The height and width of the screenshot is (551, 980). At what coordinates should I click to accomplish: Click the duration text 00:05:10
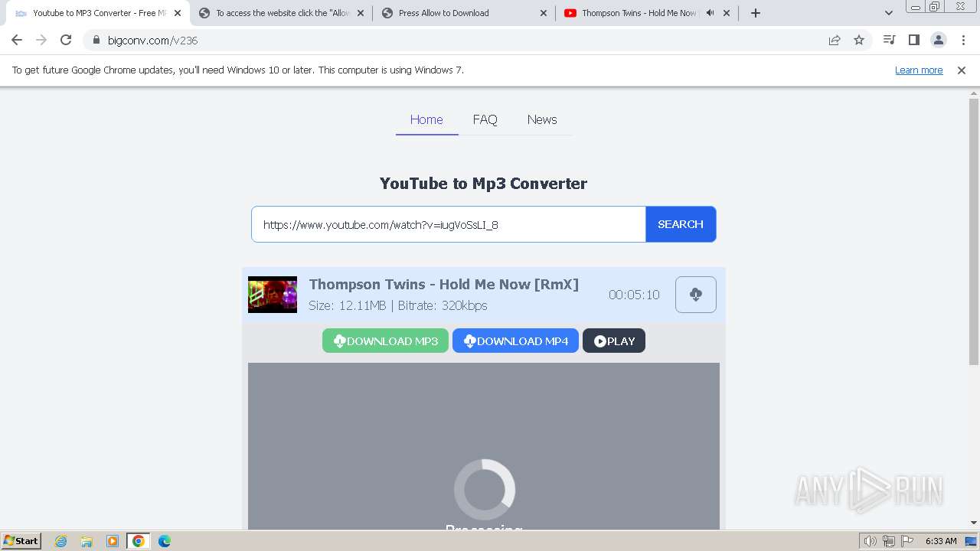click(634, 295)
